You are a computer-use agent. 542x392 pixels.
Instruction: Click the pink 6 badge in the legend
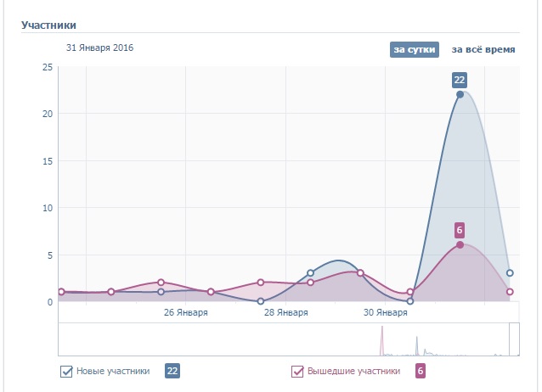[420, 371]
